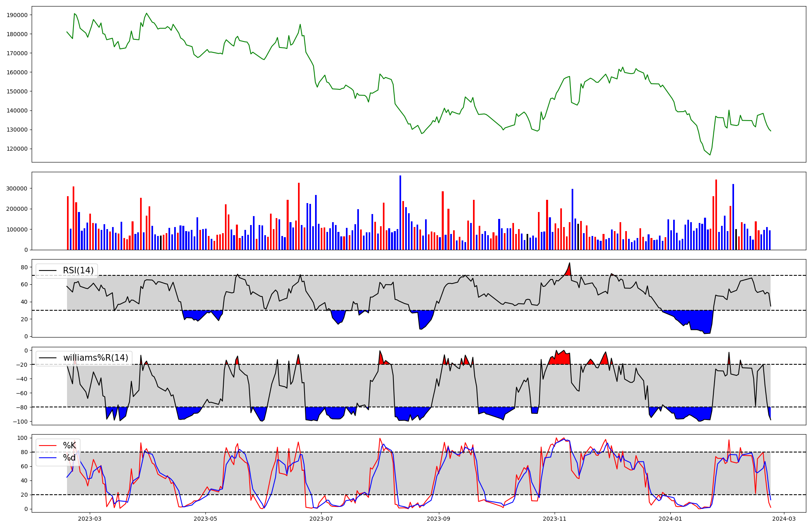Click the 120000 price axis label
The image size is (812, 528).
coord(17,149)
